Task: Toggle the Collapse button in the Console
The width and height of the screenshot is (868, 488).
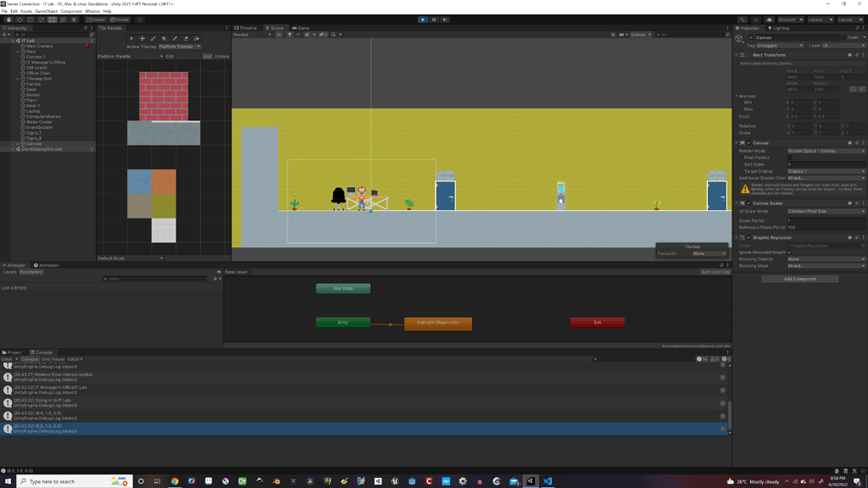Action: [30, 359]
